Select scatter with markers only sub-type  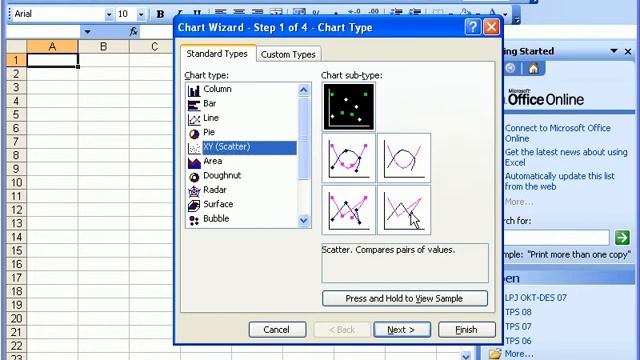coord(349,107)
